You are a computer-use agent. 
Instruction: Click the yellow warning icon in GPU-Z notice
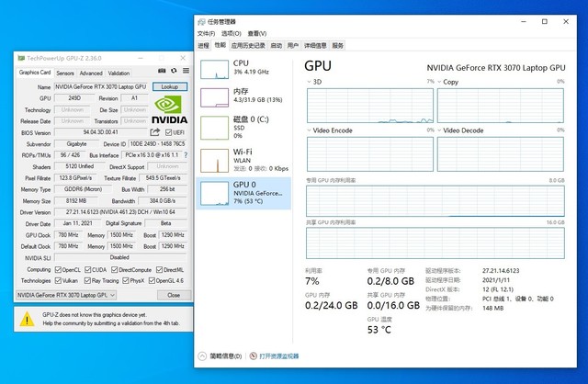27,319
